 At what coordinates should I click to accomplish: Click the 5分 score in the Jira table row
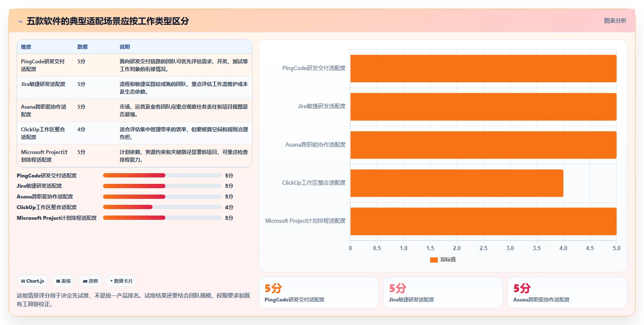coord(81,84)
